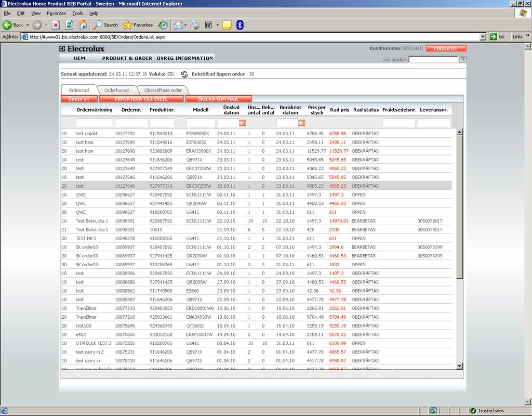Click the SKRIV UT button

(x=79, y=99)
